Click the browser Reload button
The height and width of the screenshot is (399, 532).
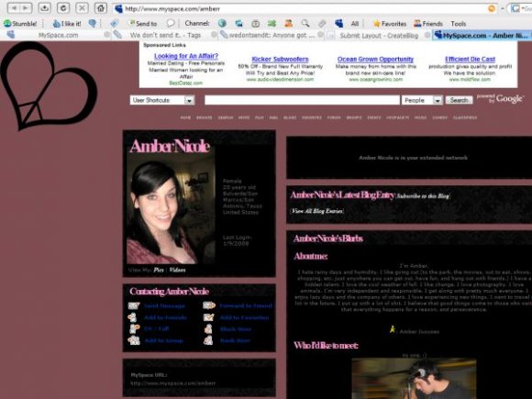click(63, 8)
